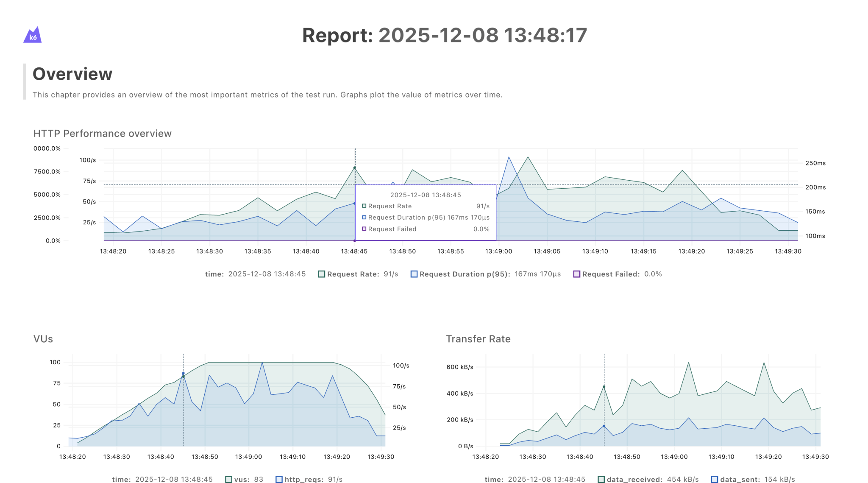Click the 13:49:00 tick on HTTP chart
The image size is (868, 483).
click(x=498, y=251)
